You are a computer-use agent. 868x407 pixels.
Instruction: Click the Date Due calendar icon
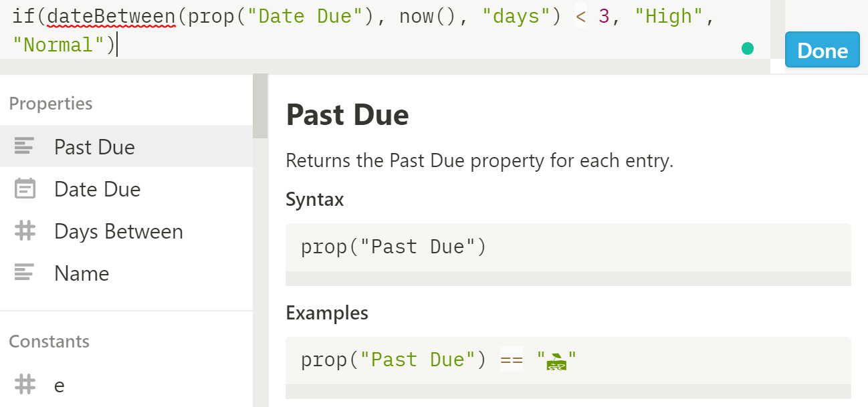(25, 189)
